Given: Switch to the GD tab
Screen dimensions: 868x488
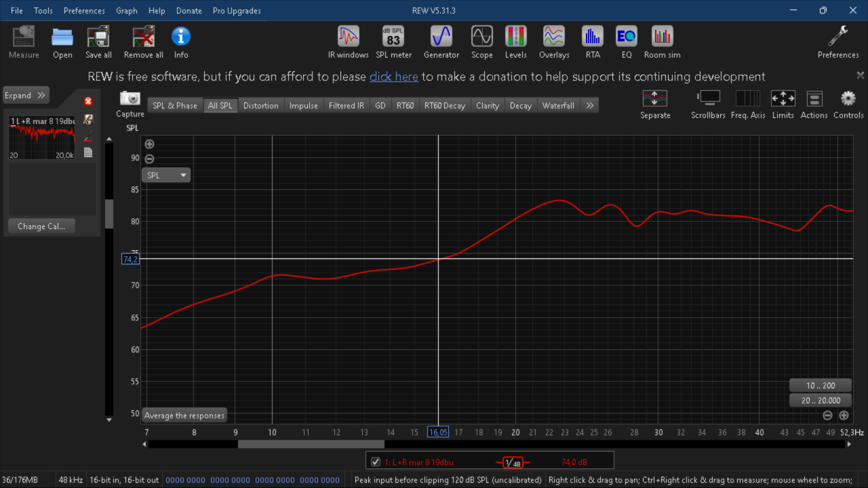Looking at the screenshot, I should 380,105.
